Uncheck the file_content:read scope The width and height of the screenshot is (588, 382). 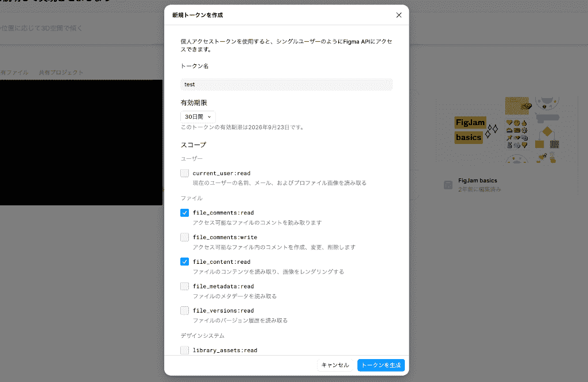[184, 262]
